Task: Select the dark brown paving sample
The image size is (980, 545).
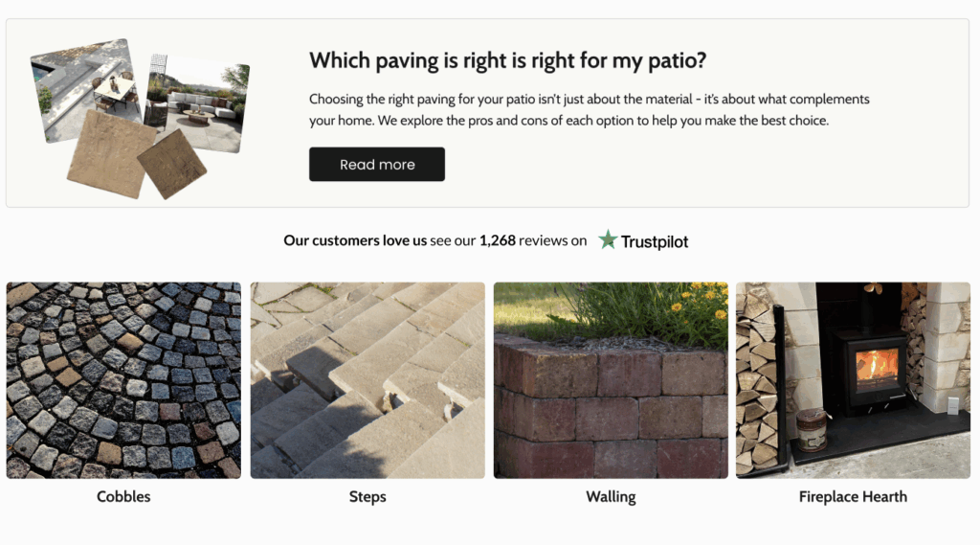Action: pos(171,163)
